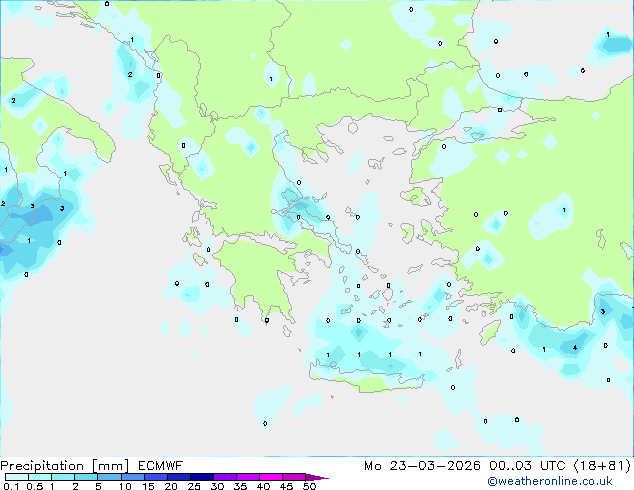Screen dimensions: 634x490
Task: Select the 35–40 mm legend swatch
Action: click(248, 477)
